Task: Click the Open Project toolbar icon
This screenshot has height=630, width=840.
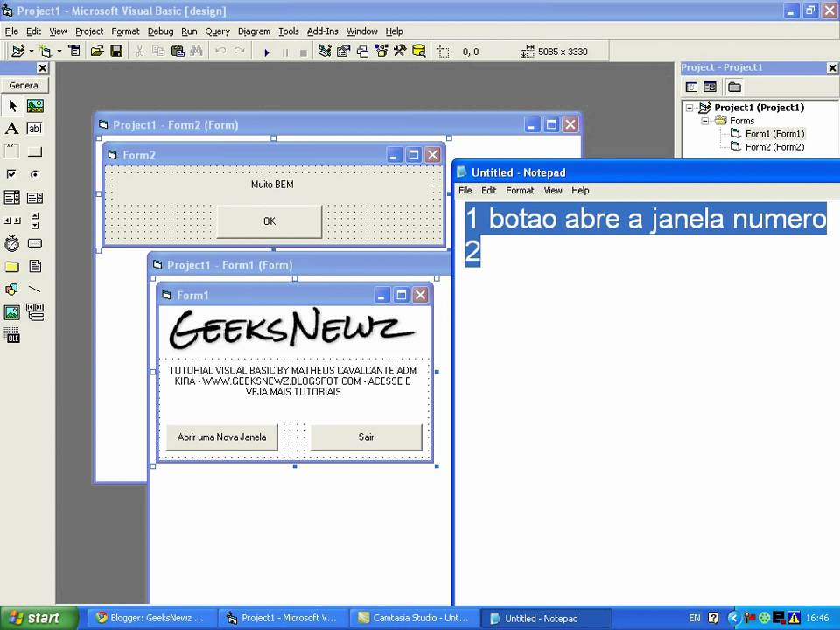Action: 97,52
